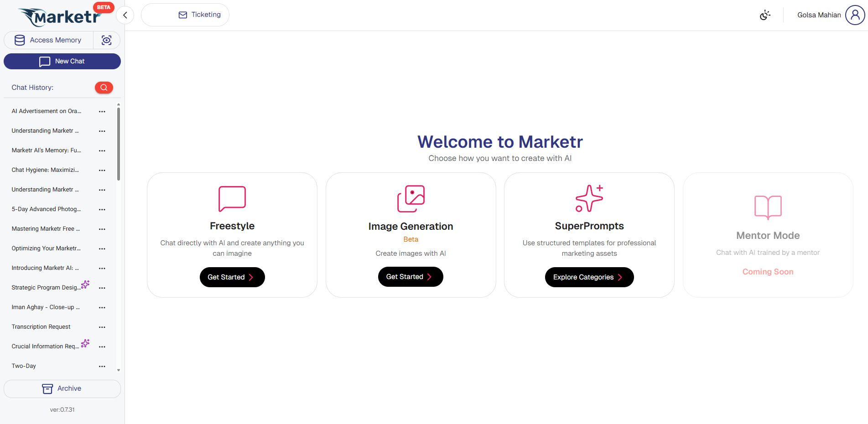Click Get Started under Image Generation
Screen dimensions: 868x424
411,277
